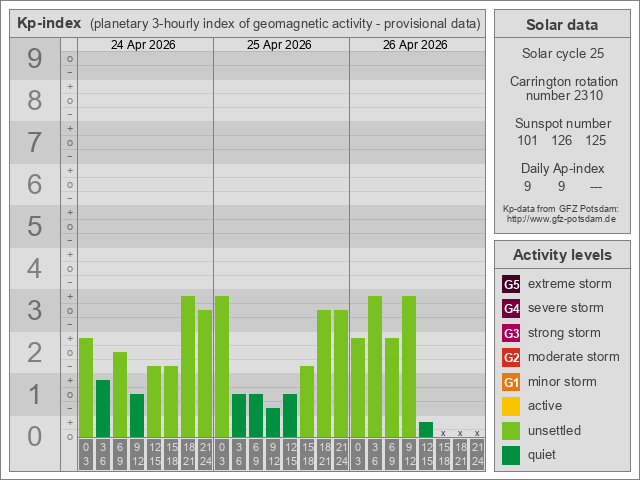Click the Activity levels panel header

coord(562,255)
